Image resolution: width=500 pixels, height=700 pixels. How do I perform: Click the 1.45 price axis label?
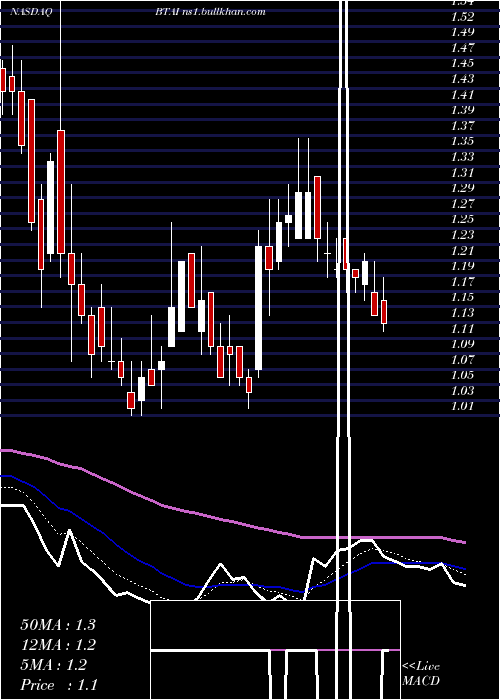click(462, 63)
